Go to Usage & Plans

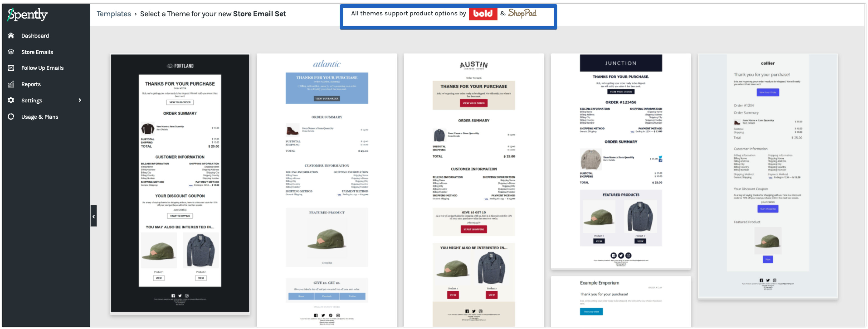(x=40, y=117)
